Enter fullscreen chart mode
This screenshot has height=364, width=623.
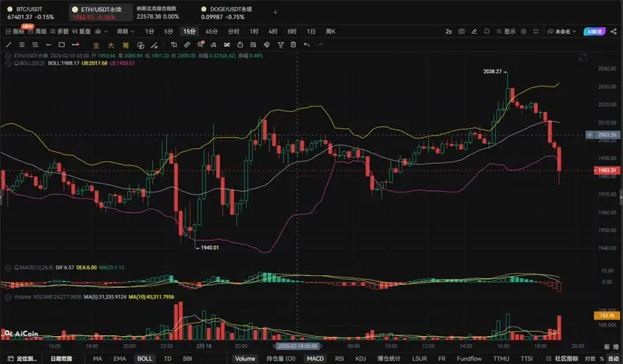[536, 32]
